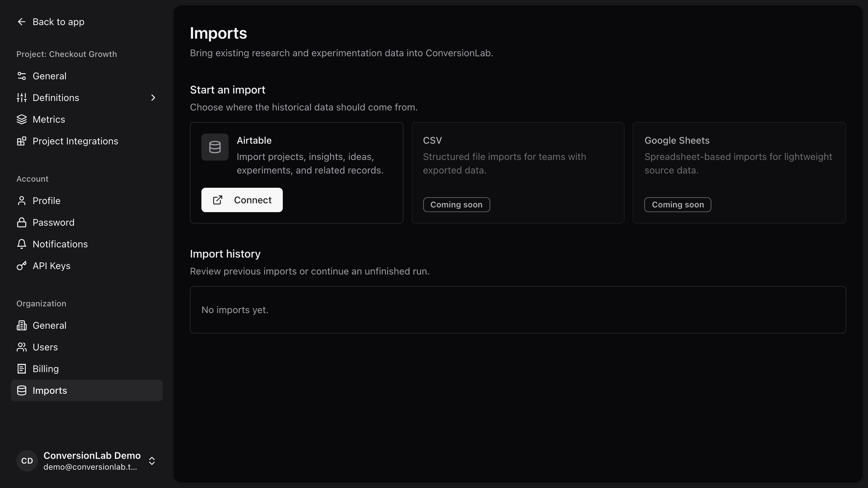Click the Notifications bell icon
Screen dimensions: 868x488
pos(22,244)
